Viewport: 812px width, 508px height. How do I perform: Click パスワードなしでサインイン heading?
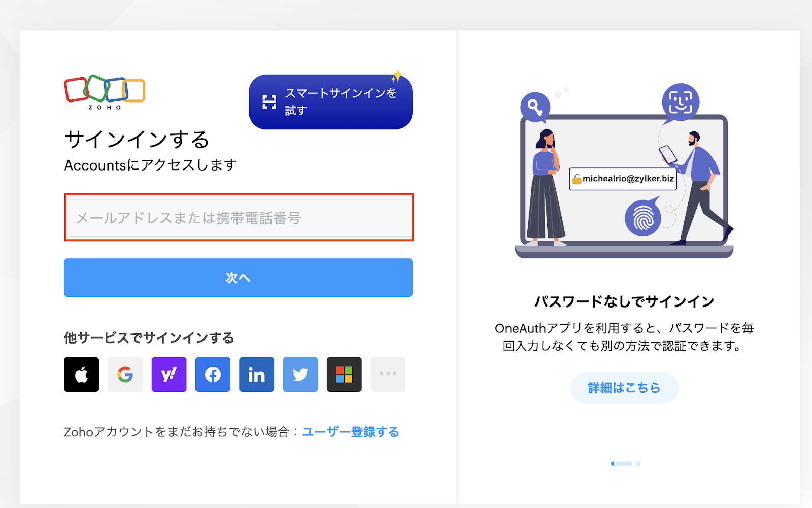click(624, 301)
